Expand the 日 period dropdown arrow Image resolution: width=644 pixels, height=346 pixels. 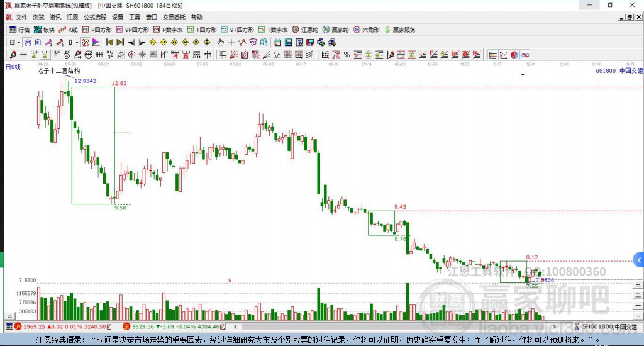pos(19,42)
